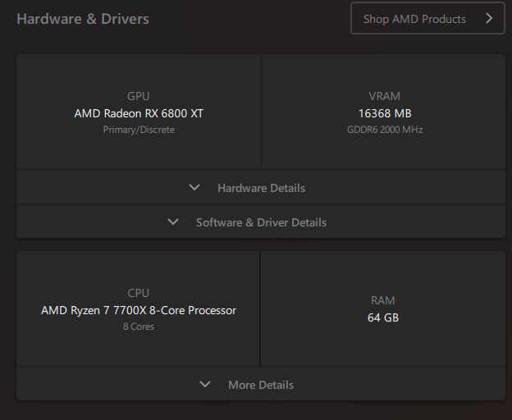This screenshot has height=420, width=512.
Task: Select the CPU Ryzen 7 7700X tile
Action: point(138,308)
